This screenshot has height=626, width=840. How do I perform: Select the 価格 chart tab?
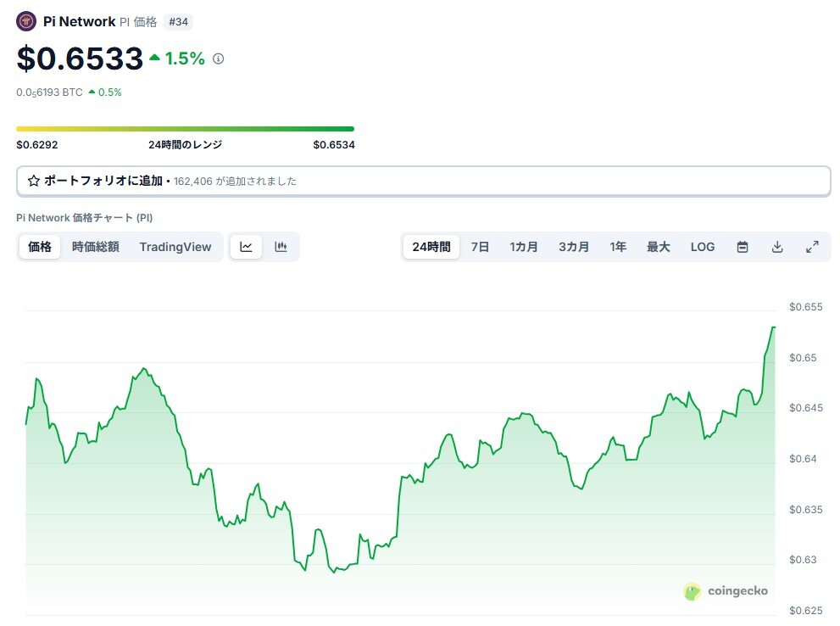[x=40, y=247]
